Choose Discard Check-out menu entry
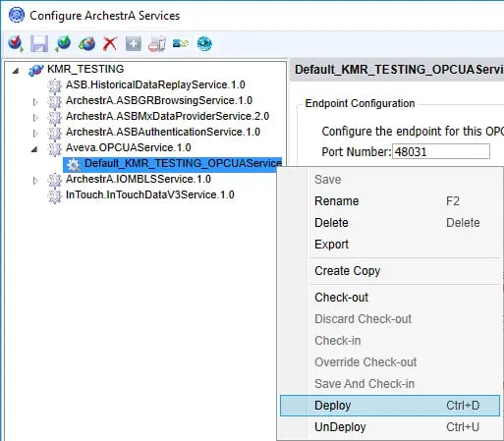This screenshot has height=441, width=504. [x=390, y=319]
